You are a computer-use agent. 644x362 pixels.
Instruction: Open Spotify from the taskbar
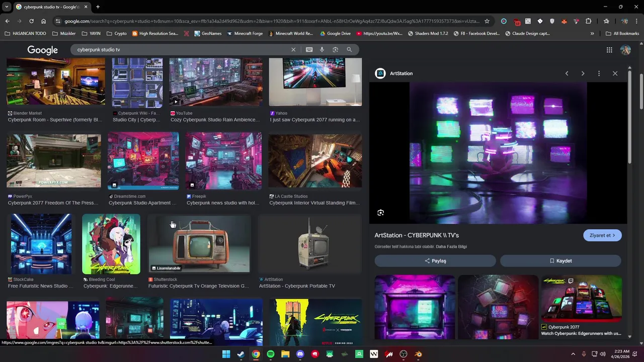click(x=271, y=354)
